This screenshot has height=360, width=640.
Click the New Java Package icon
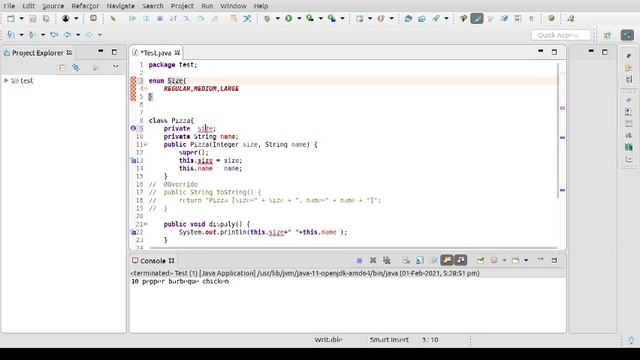click(x=360, y=18)
